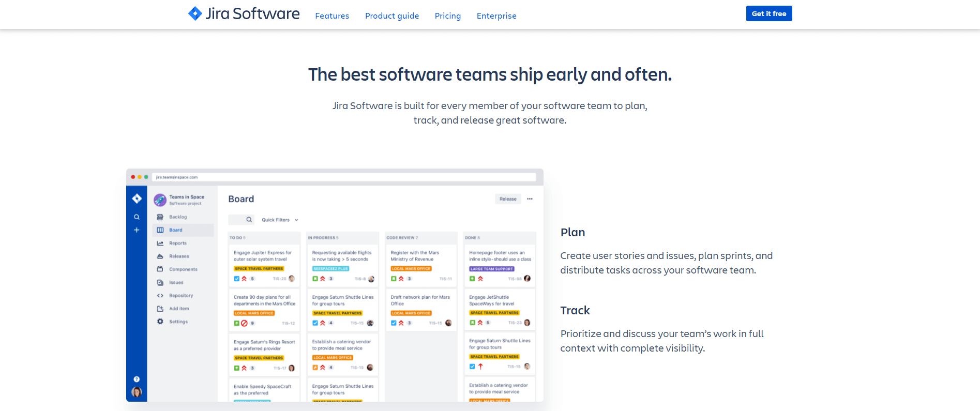Open the card 'Homepage footer uses an inline style'
Viewport: 980px width, 411px height.
tap(500, 266)
